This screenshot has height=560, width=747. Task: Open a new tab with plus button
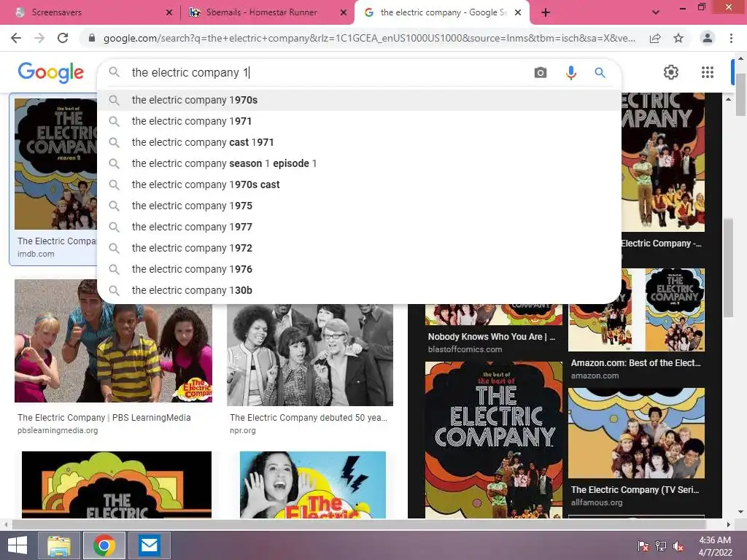(x=546, y=12)
